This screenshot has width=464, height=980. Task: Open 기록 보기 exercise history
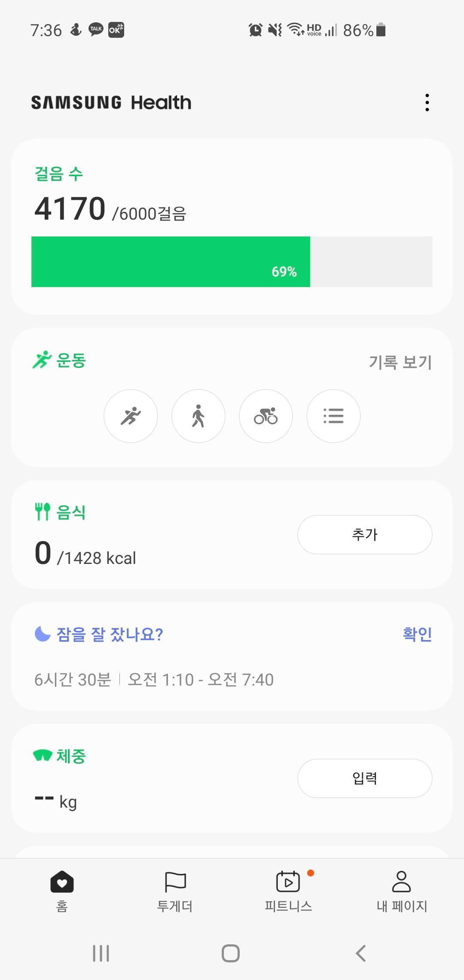click(x=400, y=362)
